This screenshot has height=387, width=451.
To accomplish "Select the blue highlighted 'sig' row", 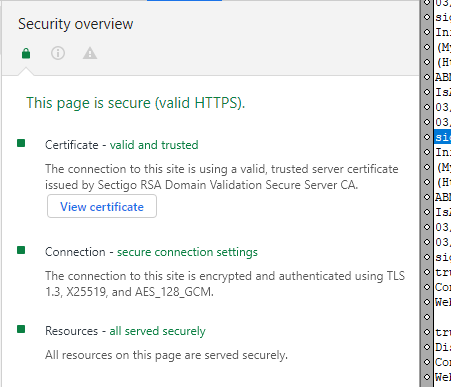I will 442,137.
